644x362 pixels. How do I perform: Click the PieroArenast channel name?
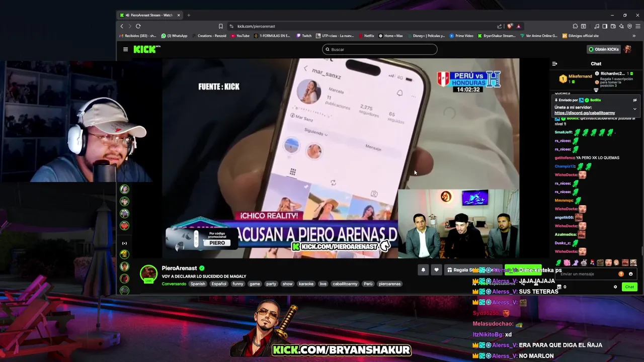[179, 268]
